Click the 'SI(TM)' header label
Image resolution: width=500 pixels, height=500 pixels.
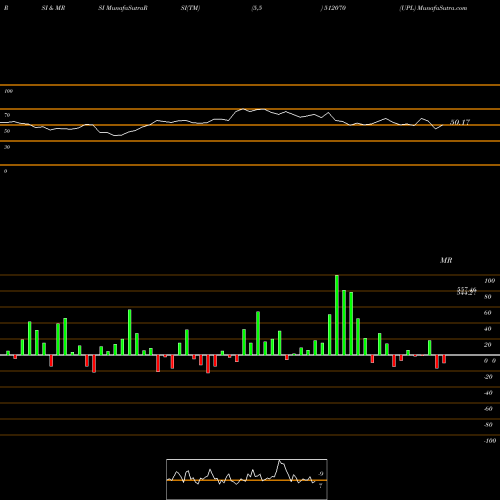(x=190, y=8)
